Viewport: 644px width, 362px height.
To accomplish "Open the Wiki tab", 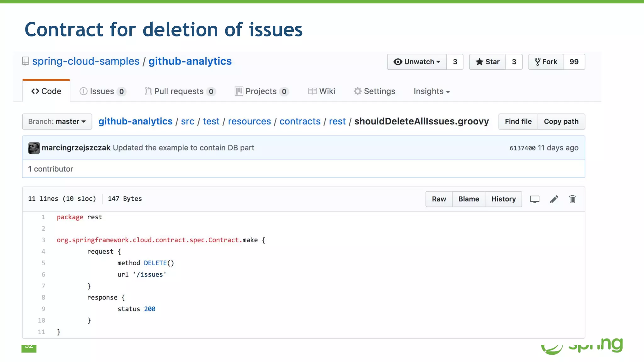I will coord(322,91).
